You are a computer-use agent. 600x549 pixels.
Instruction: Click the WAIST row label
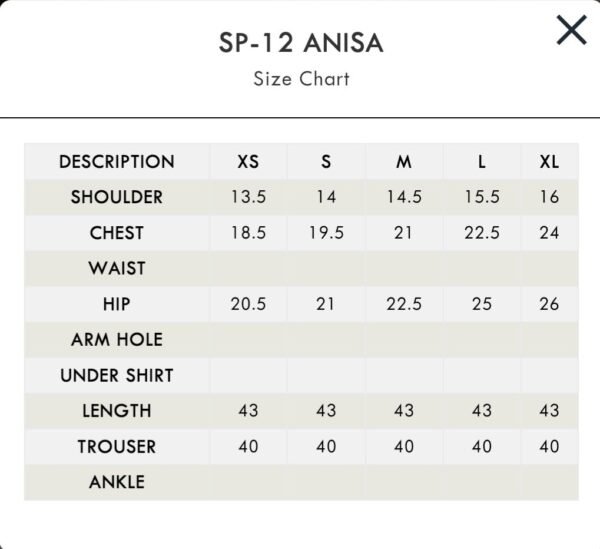pyautogui.click(x=117, y=268)
